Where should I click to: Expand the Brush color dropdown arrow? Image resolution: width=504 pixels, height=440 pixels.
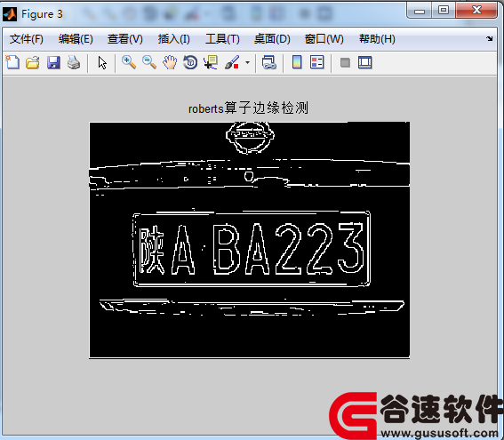click(x=247, y=63)
